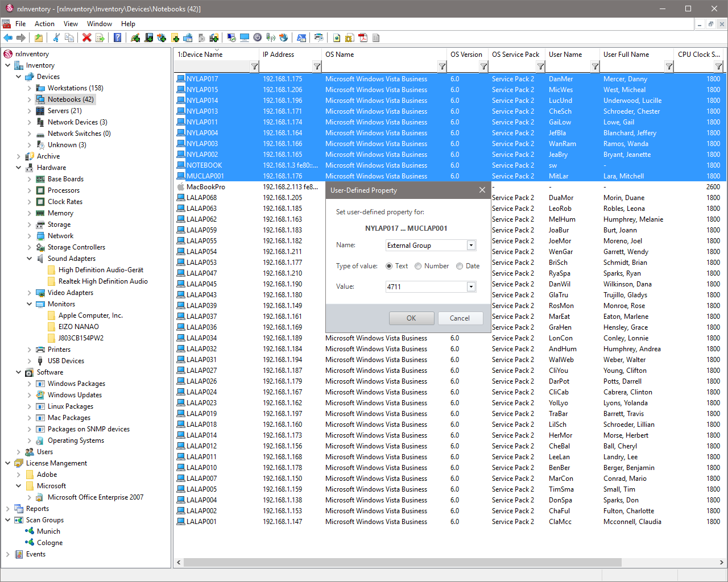Image resolution: width=728 pixels, height=582 pixels.
Task: Click the filter funnel under OS Name column
Action: [442, 66]
